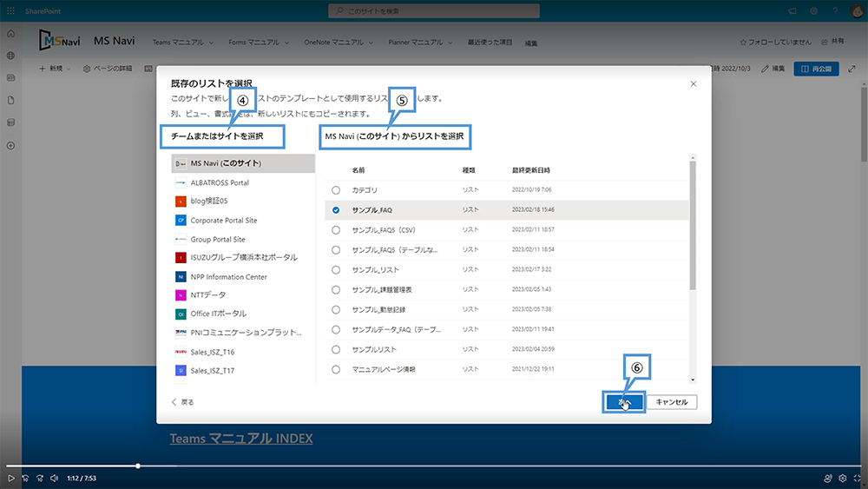Click the MS Navi site logo
Screen dimensions: 868x489
click(x=59, y=41)
